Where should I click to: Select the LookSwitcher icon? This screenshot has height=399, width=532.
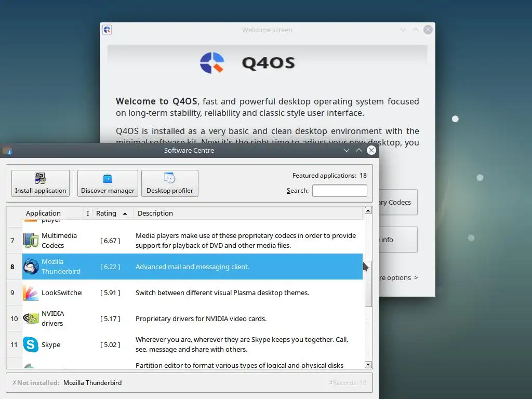click(x=31, y=292)
